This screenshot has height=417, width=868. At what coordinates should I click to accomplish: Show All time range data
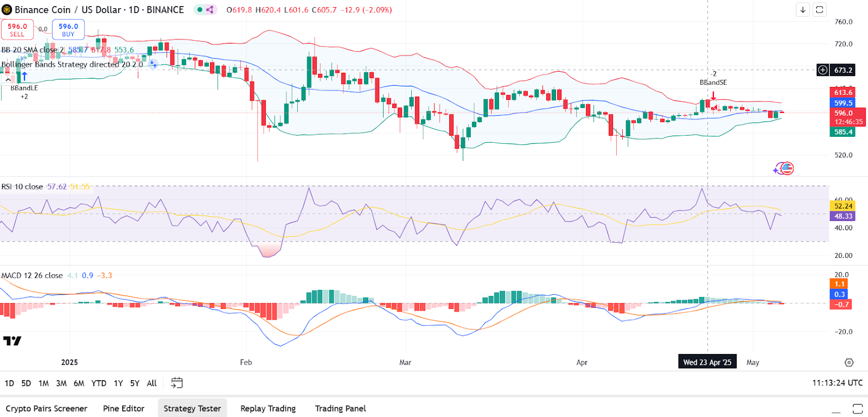(x=152, y=383)
